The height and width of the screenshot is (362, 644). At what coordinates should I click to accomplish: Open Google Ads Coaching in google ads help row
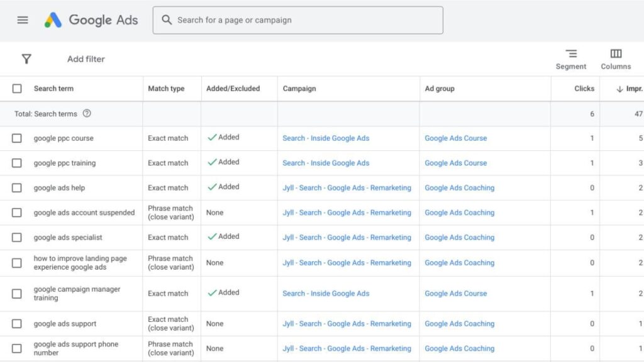[460, 188]
